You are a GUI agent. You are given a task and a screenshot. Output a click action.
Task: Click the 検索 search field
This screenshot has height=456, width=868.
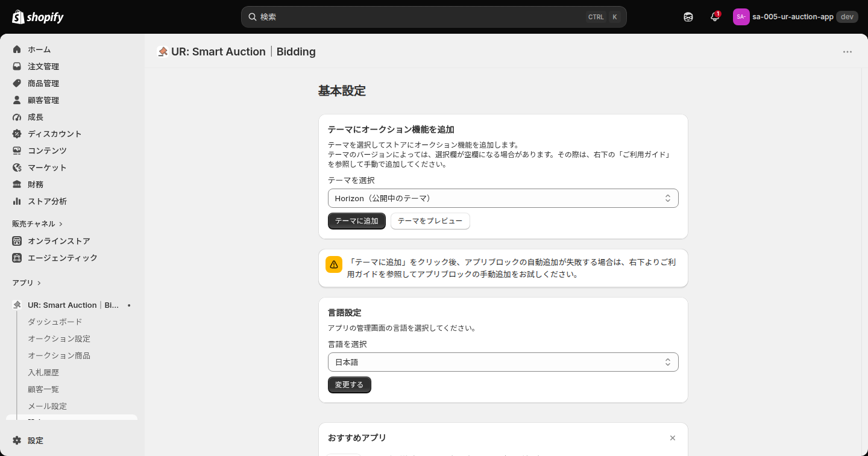[x=434, y=17]
